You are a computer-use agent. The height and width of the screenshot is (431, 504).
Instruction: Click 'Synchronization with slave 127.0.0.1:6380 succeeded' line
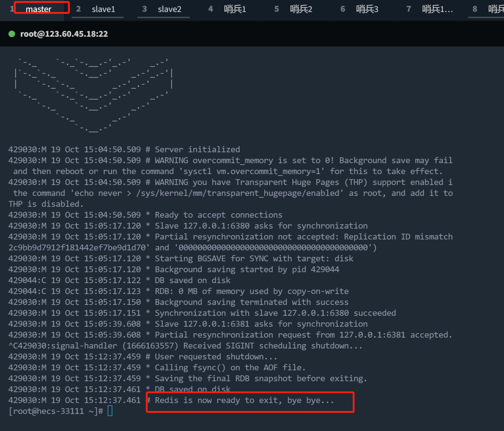275,313
